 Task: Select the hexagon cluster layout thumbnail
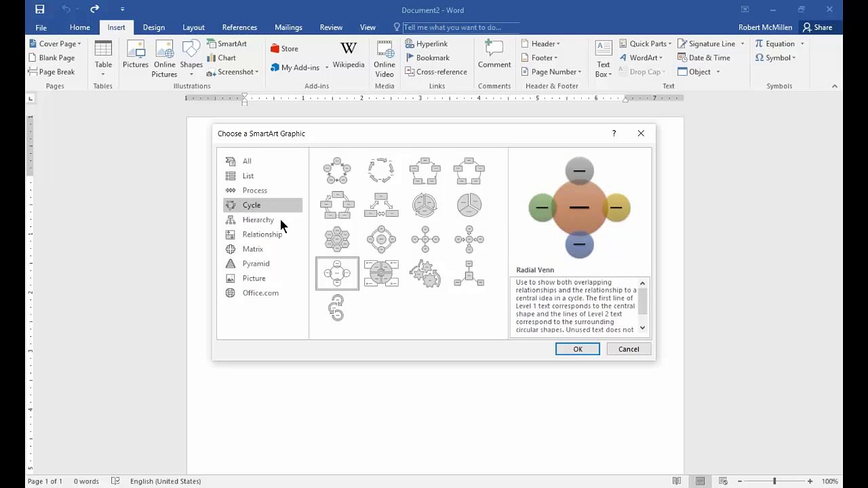tap(337, 239)
